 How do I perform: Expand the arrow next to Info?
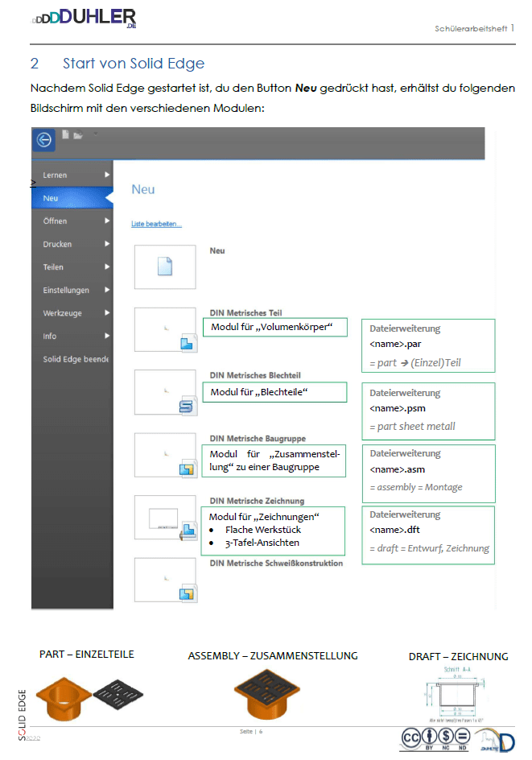(x=107, y=336)
